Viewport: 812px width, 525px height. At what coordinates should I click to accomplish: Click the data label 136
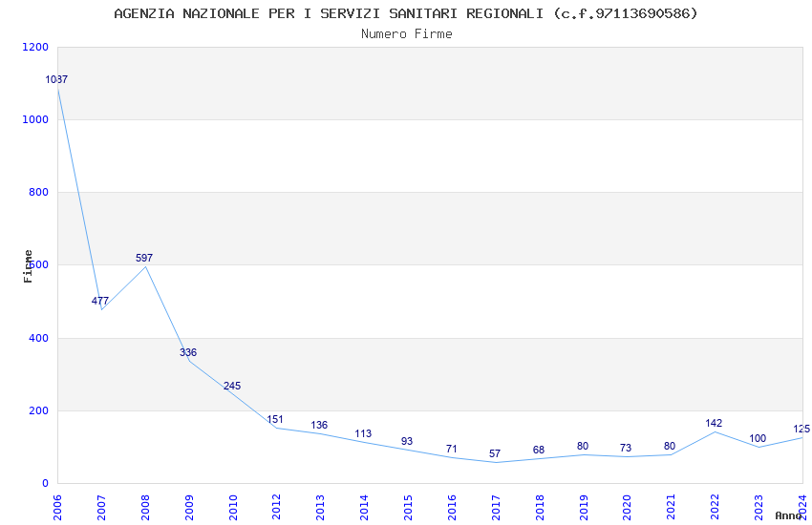[319, 425]
